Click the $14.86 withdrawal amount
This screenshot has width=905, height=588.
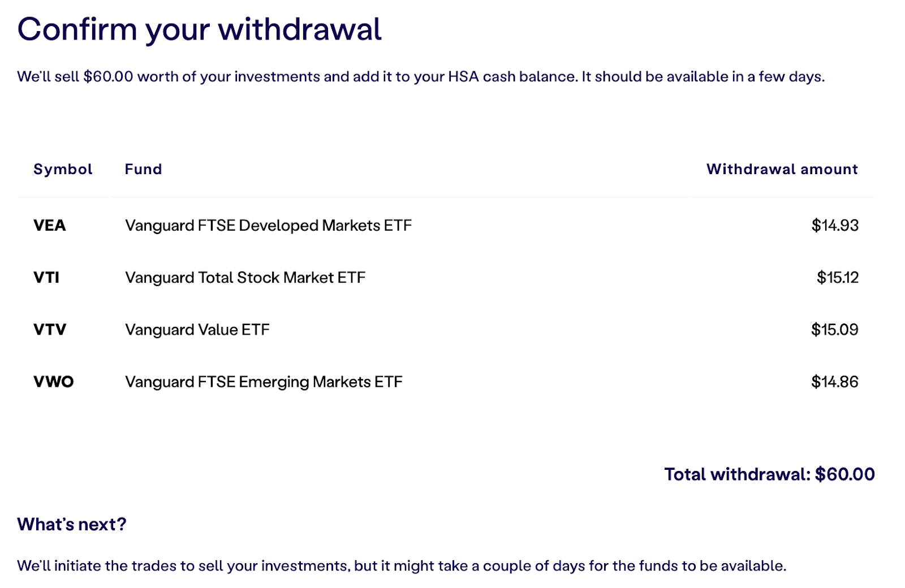click(835, 382)
